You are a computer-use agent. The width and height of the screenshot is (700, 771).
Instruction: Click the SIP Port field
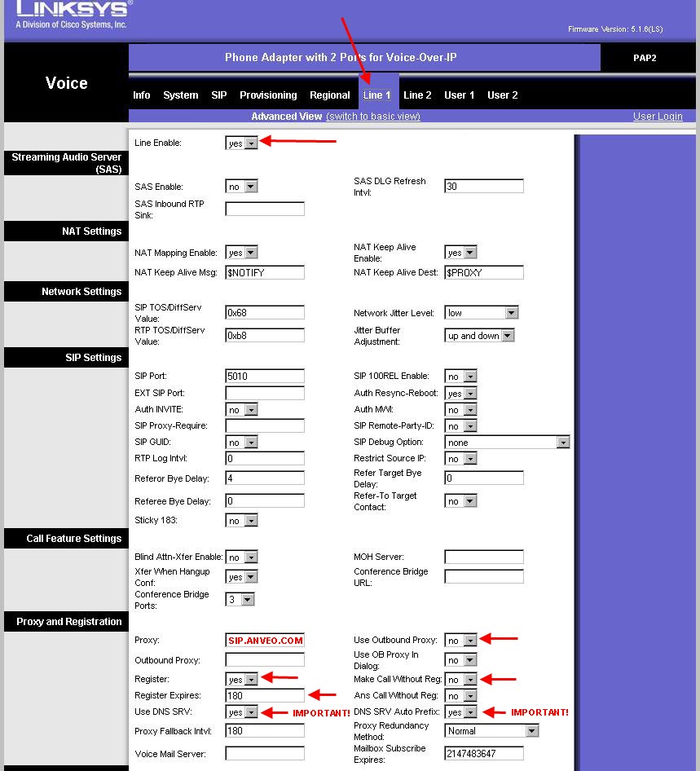(x=265, y=377)
